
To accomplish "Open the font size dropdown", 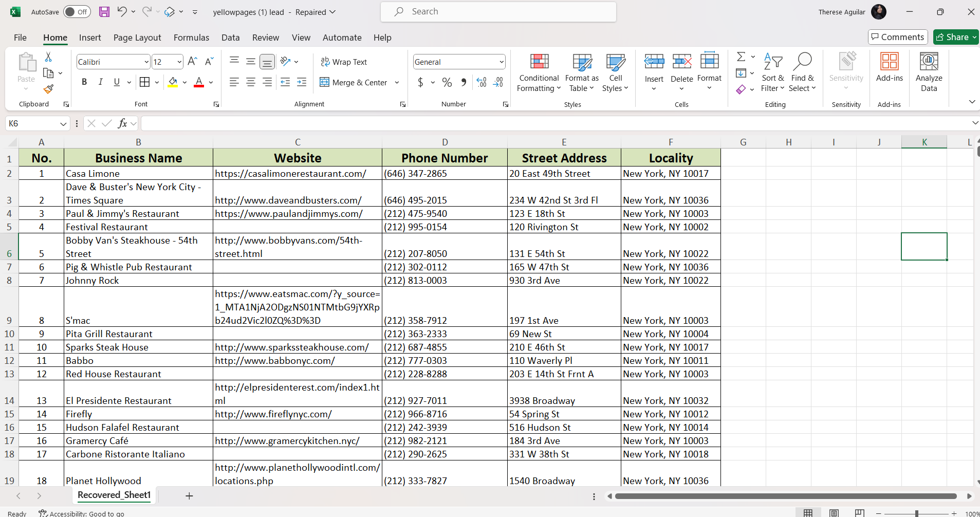I will tap(179, 62).
